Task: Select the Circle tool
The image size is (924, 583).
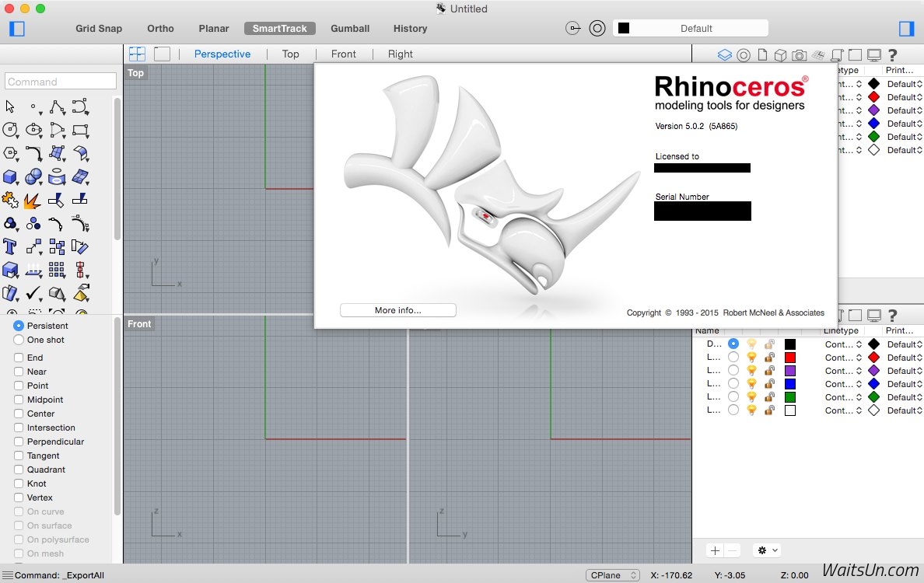Action: tap(11, 131)
